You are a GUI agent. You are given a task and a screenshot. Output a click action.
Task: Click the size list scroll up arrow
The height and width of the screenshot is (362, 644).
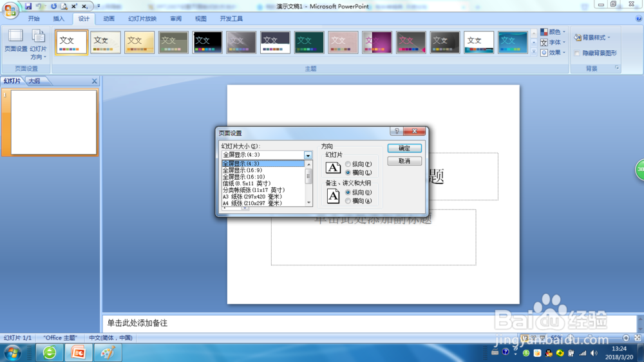309,164
